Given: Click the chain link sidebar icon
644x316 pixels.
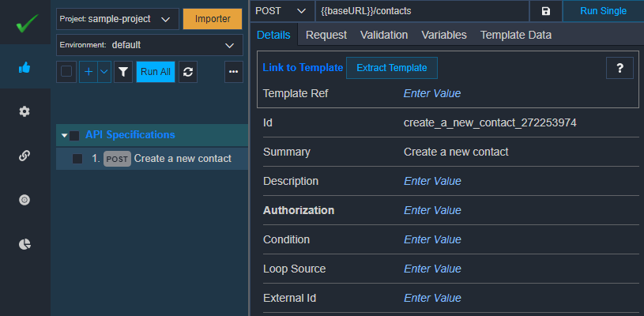Looking at the screenshot, I should (x=24, y=156).
